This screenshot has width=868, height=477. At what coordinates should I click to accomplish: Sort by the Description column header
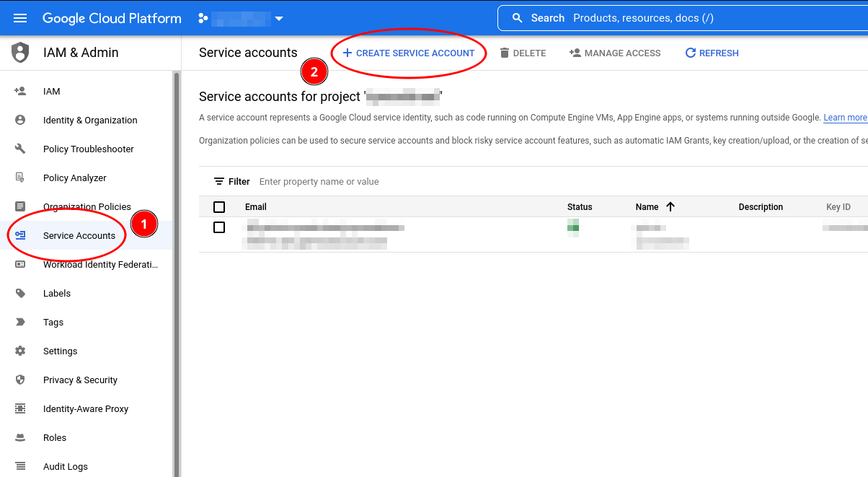pos(761,207)
